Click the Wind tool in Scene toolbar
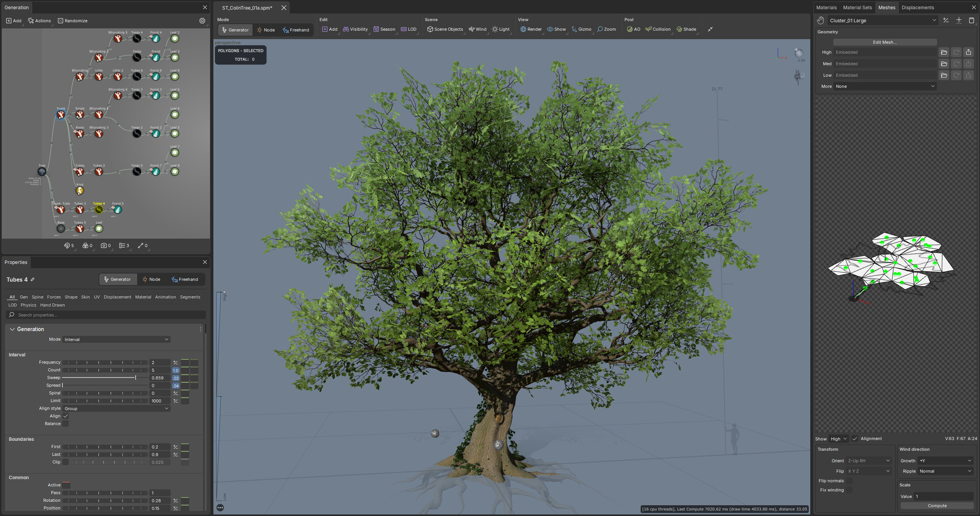The height and width of the screenshot is (516, 980). [477, 30]
